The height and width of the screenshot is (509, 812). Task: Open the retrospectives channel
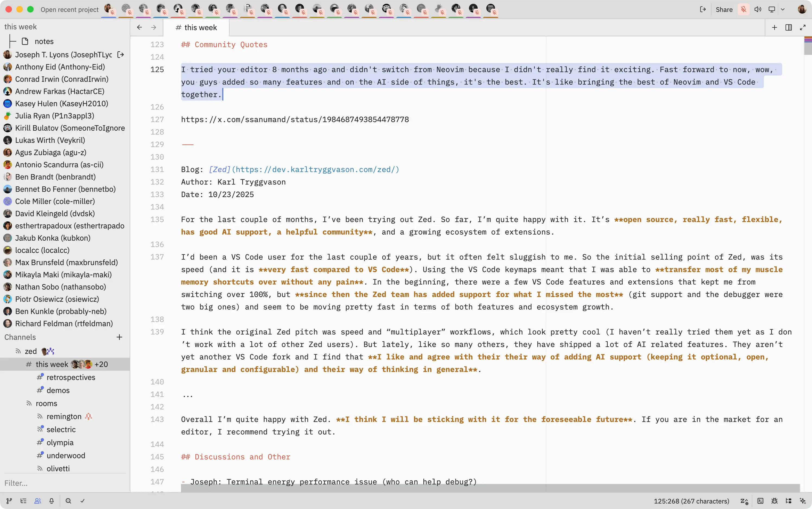[x=71, y=377]
